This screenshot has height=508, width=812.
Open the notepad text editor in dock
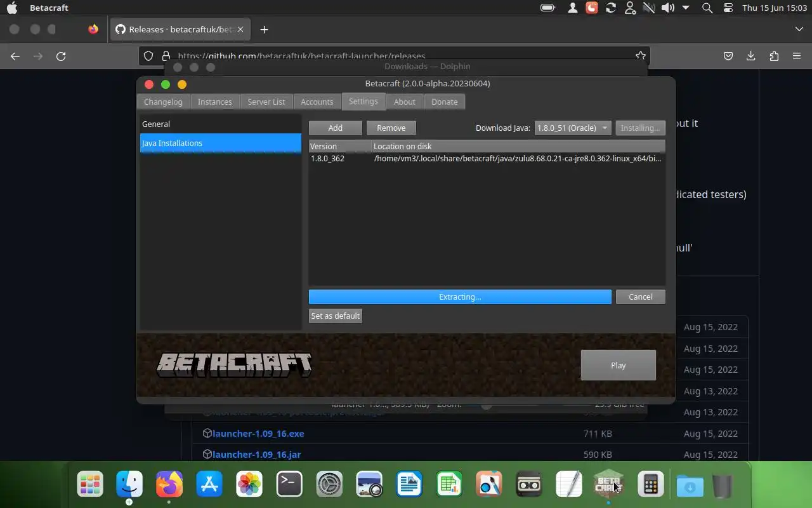569,485
